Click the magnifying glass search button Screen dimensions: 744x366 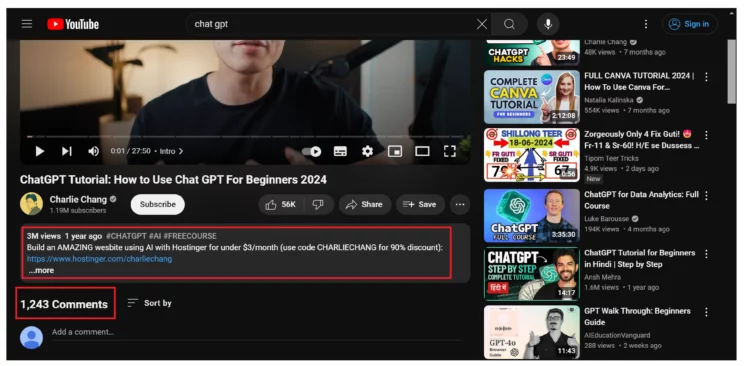click(509, 24)
